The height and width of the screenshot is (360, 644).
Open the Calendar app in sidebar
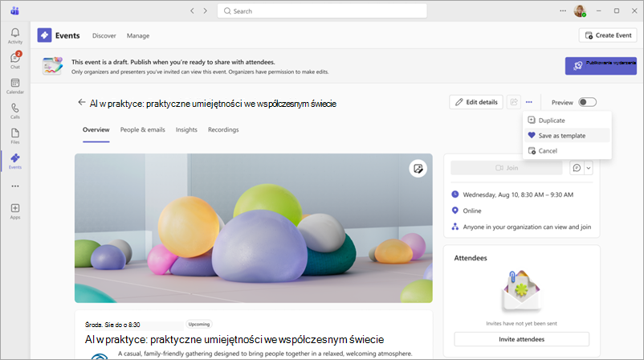(15, 86)
